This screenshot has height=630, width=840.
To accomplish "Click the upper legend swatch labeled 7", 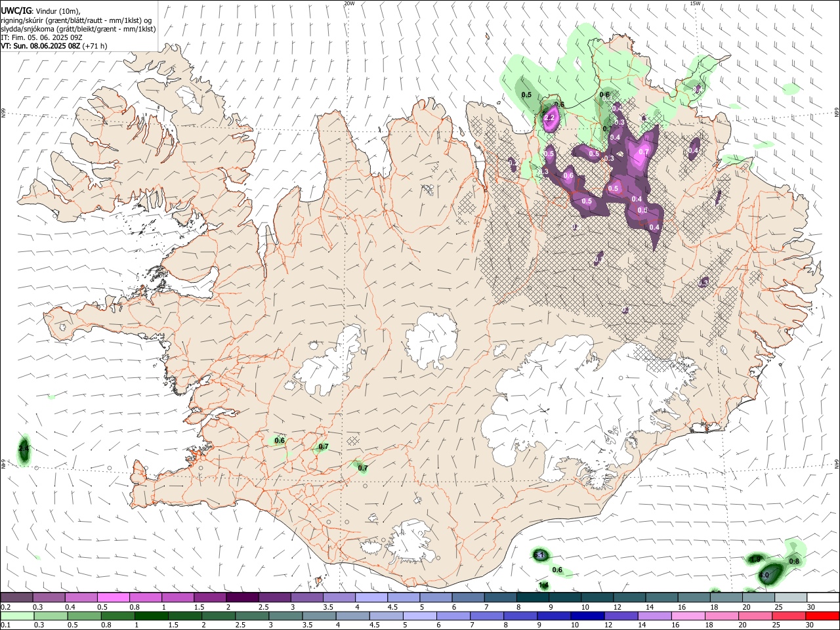I will pyautogui.click(x=499, y=597).
